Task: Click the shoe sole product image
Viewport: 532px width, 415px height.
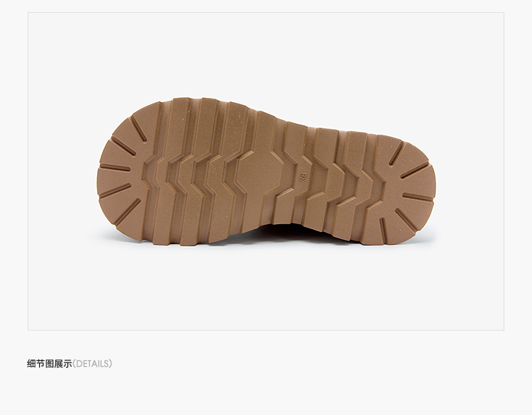Action: click(x=266, y=172)
